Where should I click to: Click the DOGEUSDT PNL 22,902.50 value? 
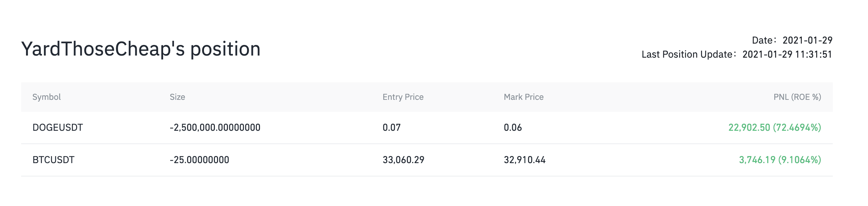pos(749,127)
